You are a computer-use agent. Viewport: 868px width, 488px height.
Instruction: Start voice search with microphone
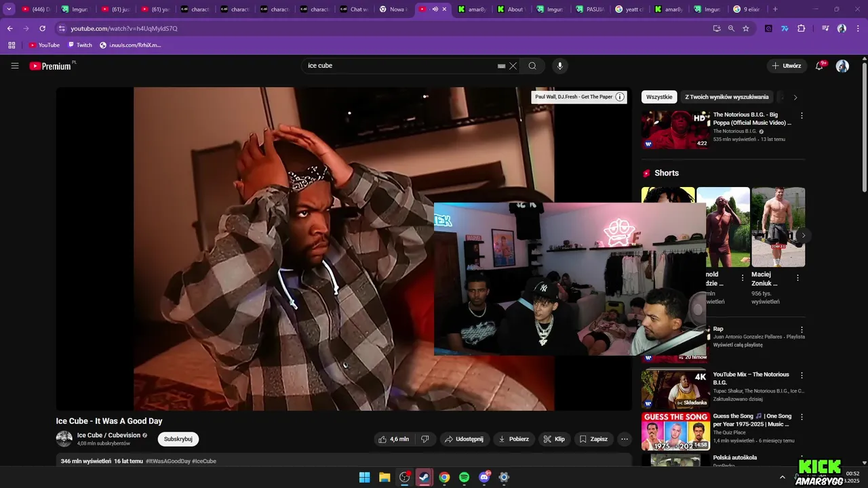(559, 66)
